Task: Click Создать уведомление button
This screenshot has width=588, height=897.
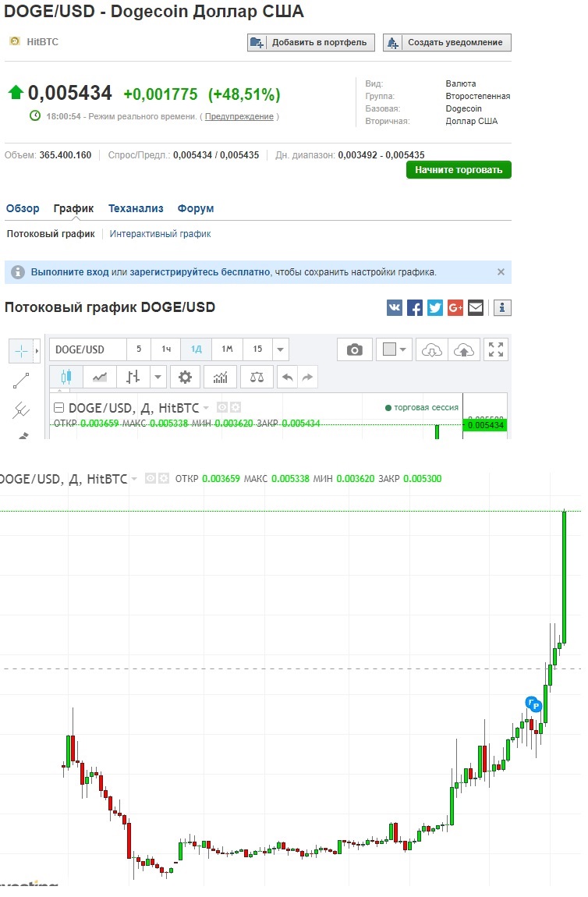Action: click(x=448, y=43)
